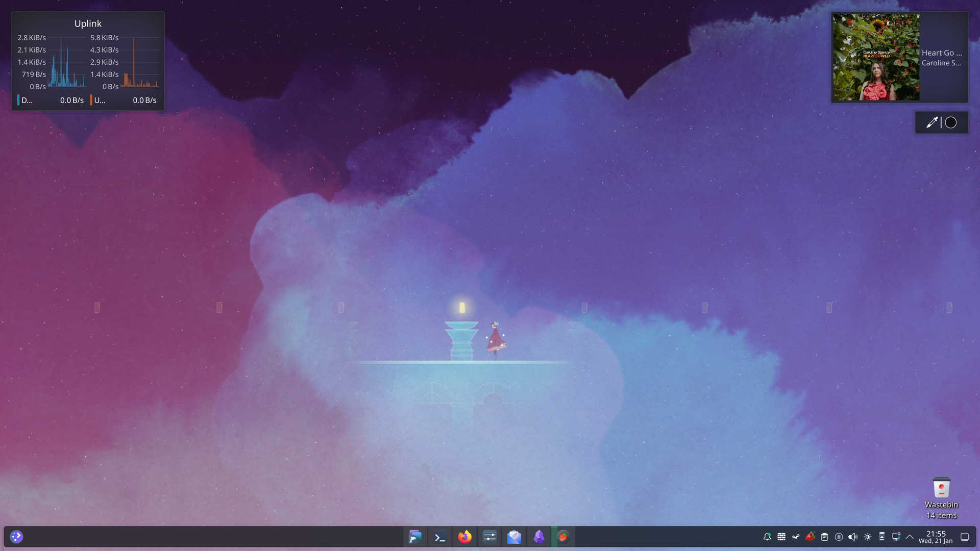Click the Steam tray icon
Screen dimensions: 980x551
pos(796,537)
